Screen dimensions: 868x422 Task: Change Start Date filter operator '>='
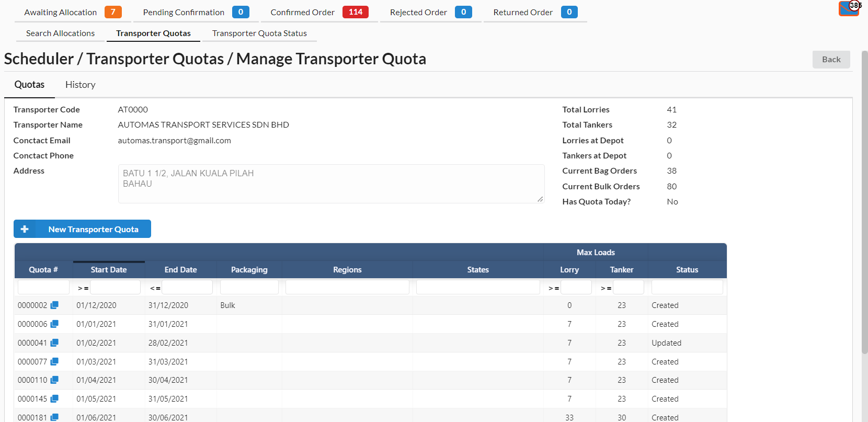click(x=83, y=288)
